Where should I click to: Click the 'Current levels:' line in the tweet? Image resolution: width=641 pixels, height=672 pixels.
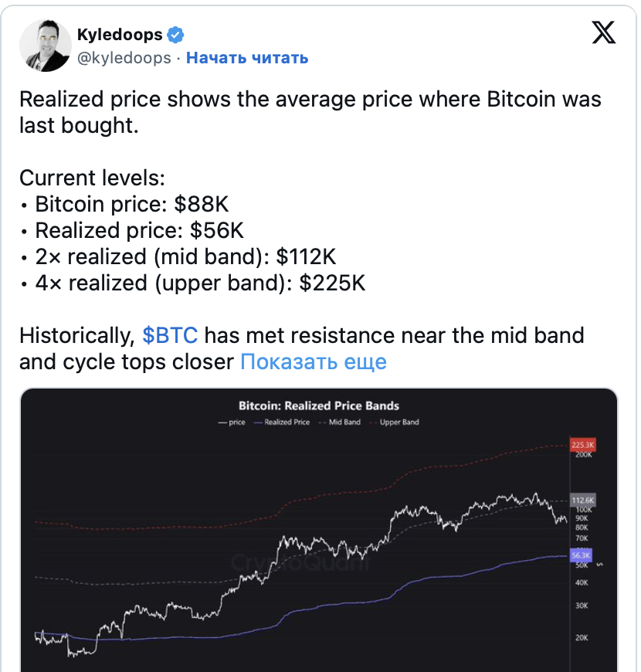[x=92, y=178]
